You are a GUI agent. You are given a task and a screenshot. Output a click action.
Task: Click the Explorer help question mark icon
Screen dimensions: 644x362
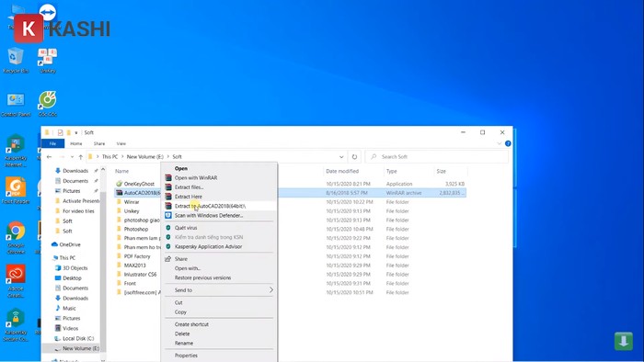pyautogui.click(x=508, y=143)
